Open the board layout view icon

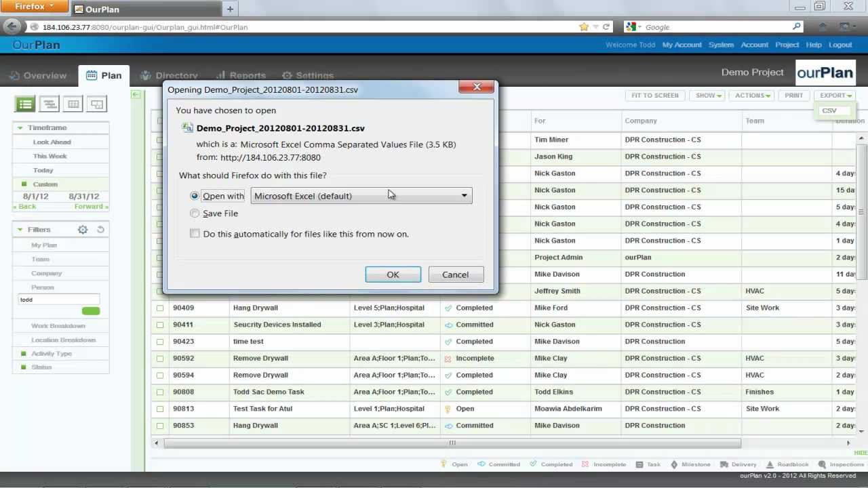[x=97, y=104]
